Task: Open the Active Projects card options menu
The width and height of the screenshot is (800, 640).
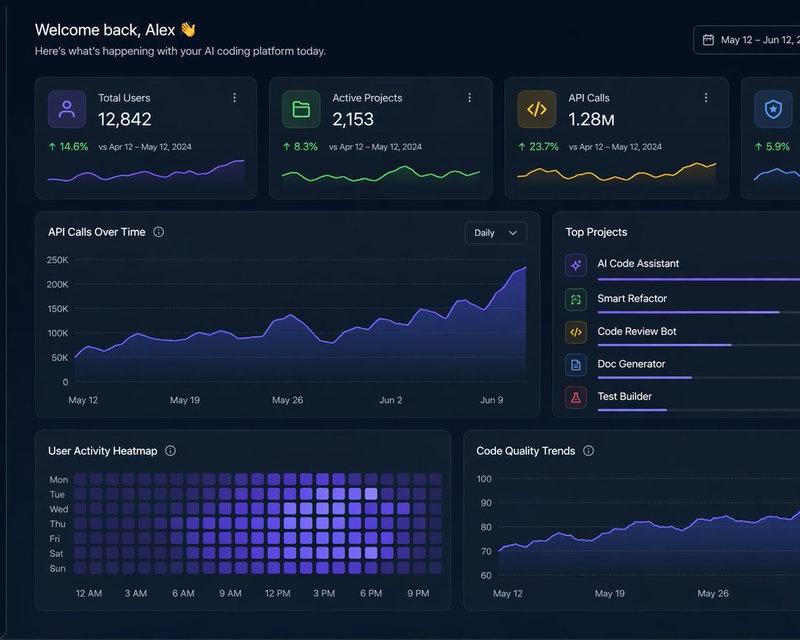Action: [x=469, y=97]
